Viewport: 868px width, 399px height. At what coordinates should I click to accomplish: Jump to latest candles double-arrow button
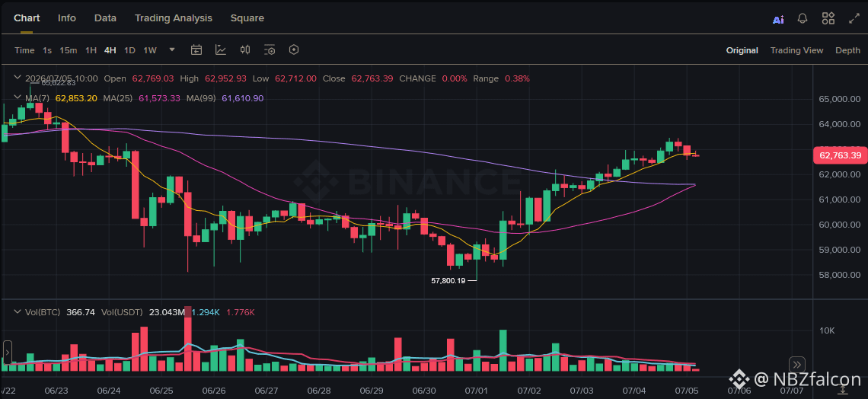(797, 364)
